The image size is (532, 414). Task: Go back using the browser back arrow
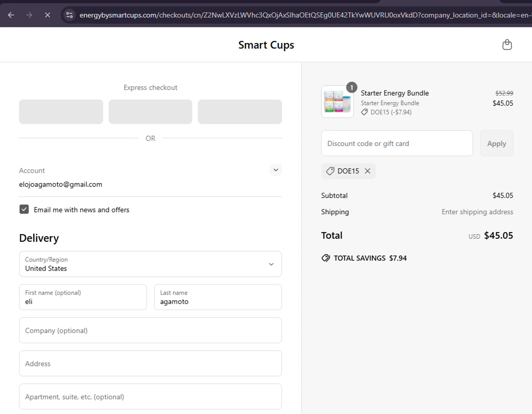11,15
